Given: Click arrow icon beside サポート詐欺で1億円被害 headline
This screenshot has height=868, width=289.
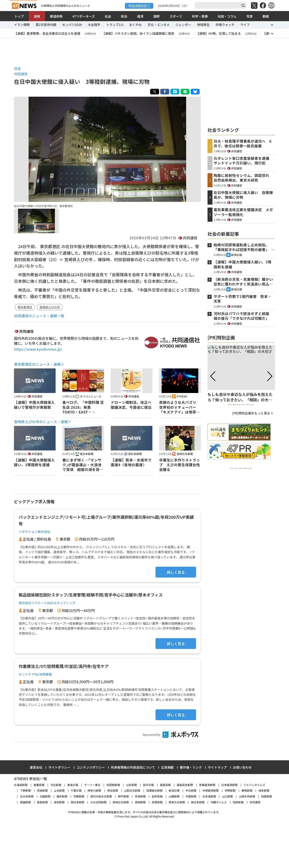Looking at the screenshot, I should 210,297.
